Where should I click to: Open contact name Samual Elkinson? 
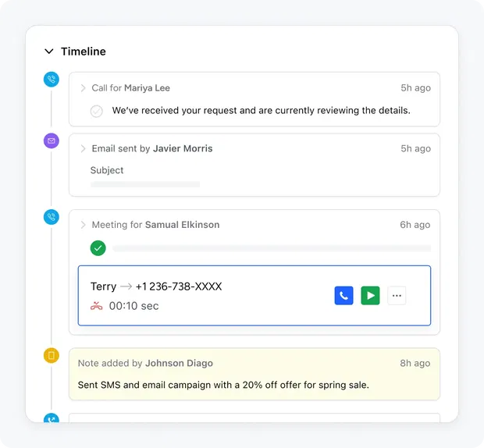point(183,225)
